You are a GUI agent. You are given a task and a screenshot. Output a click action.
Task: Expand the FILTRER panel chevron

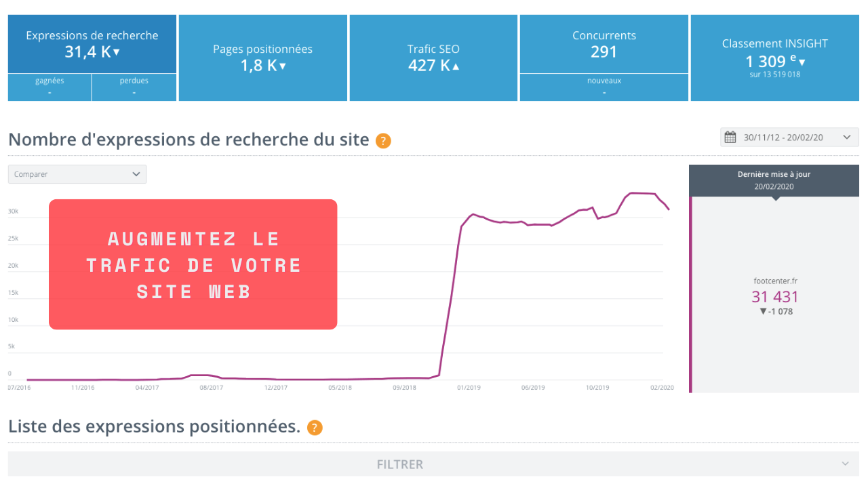click(845, 464)
